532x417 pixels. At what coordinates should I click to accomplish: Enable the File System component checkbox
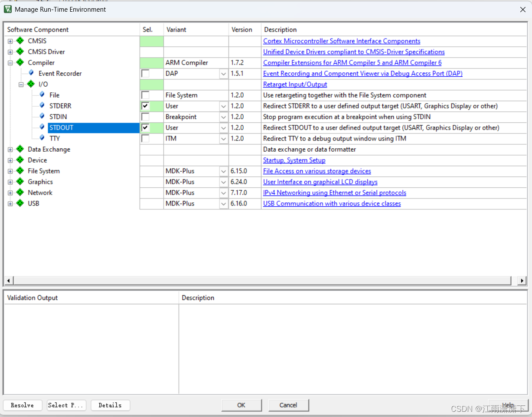[x=145, y=95]
